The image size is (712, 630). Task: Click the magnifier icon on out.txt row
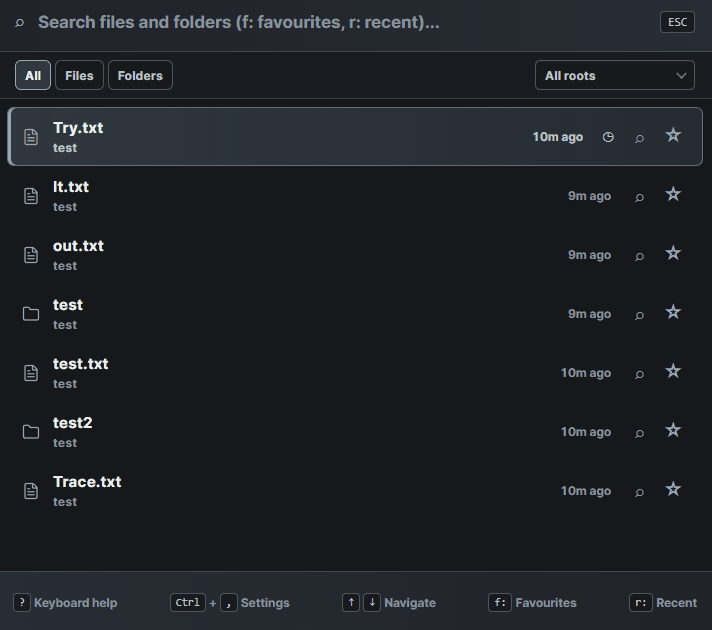tap(639, 256)
